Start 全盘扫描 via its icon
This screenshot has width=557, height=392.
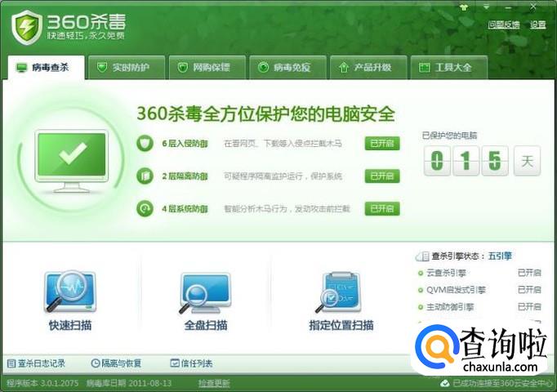(x=205, y=293)
